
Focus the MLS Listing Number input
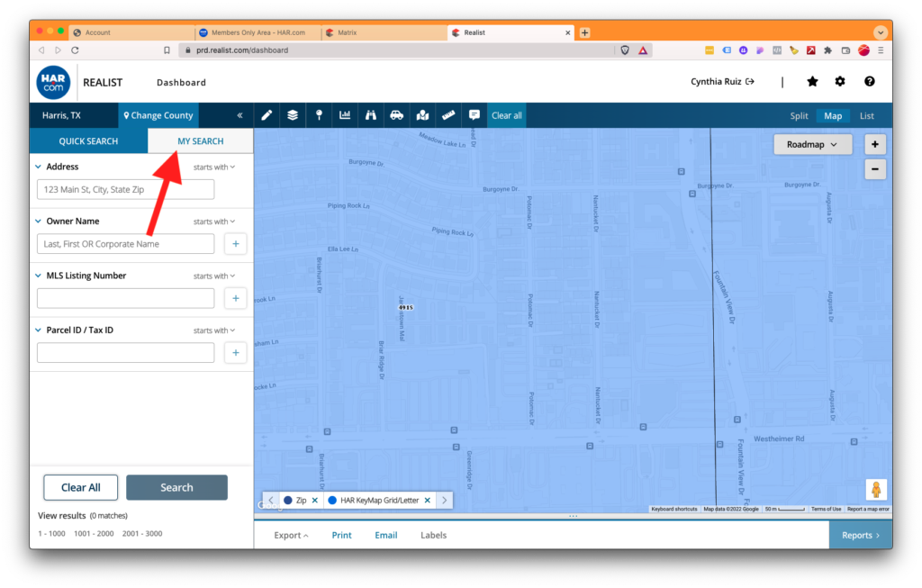tap(126, 298)
